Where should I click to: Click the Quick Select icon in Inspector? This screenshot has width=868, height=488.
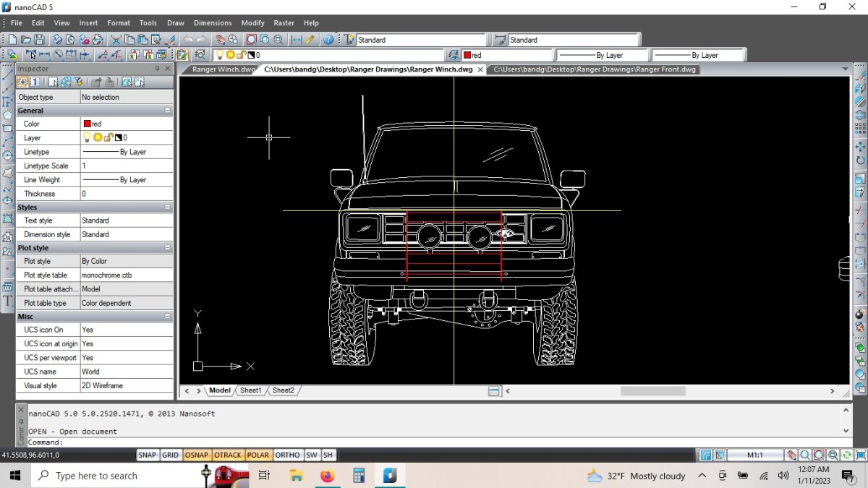point(78,82)
